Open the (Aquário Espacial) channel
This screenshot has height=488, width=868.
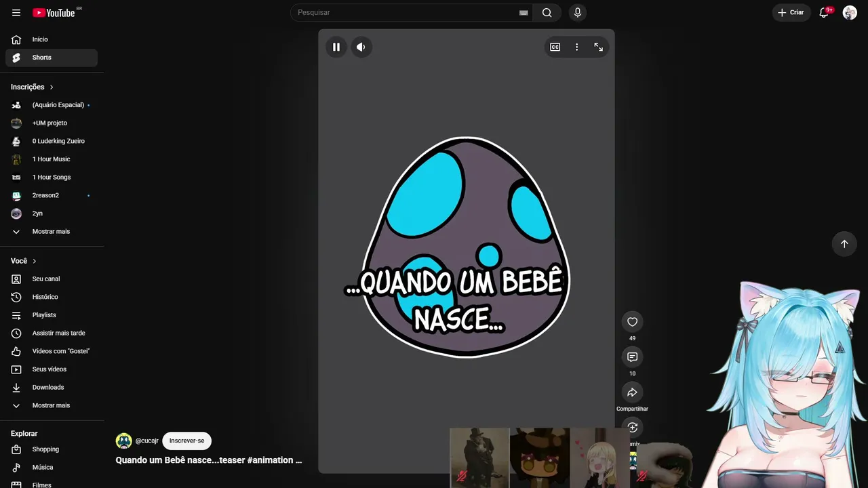pos(52,105)
